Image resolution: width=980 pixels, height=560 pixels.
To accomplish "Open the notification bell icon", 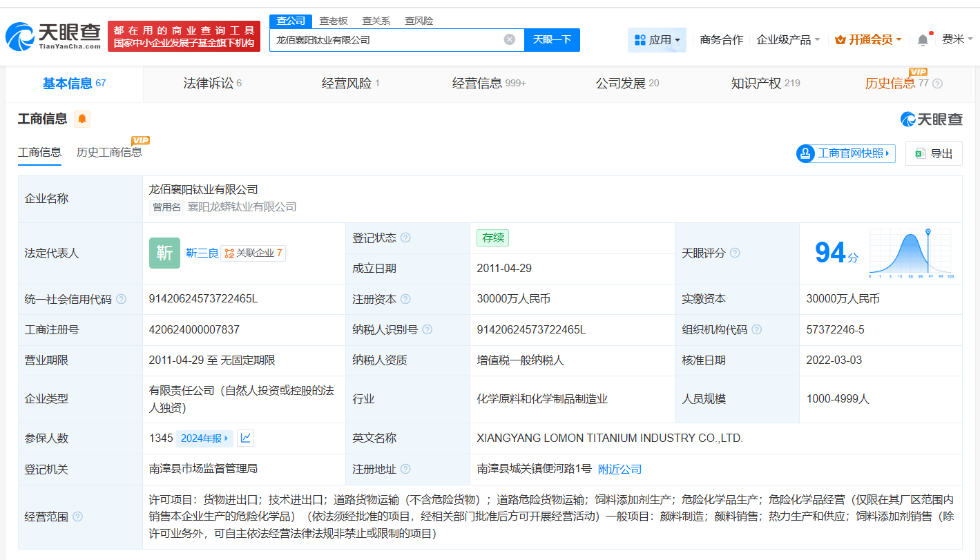I will click(x=923, y=40).
